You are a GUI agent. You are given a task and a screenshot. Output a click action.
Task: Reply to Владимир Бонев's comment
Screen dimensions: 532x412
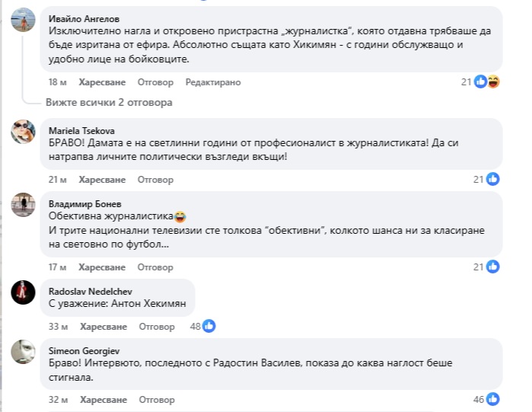point(155,267)
